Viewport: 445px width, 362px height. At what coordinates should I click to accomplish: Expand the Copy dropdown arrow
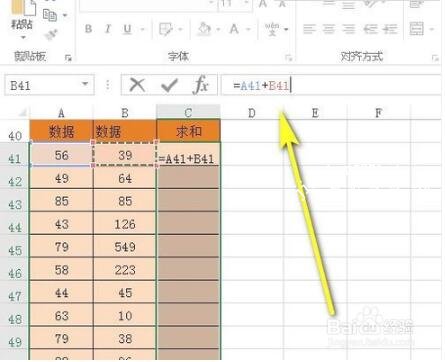pyautogui.click(x=65, y=15)
